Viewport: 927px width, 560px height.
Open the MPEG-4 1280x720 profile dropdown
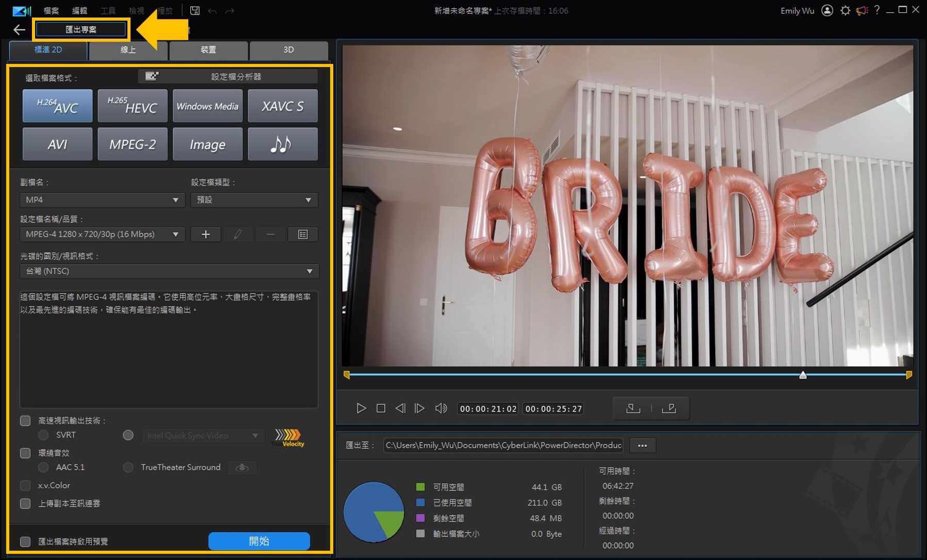(102, 234)
